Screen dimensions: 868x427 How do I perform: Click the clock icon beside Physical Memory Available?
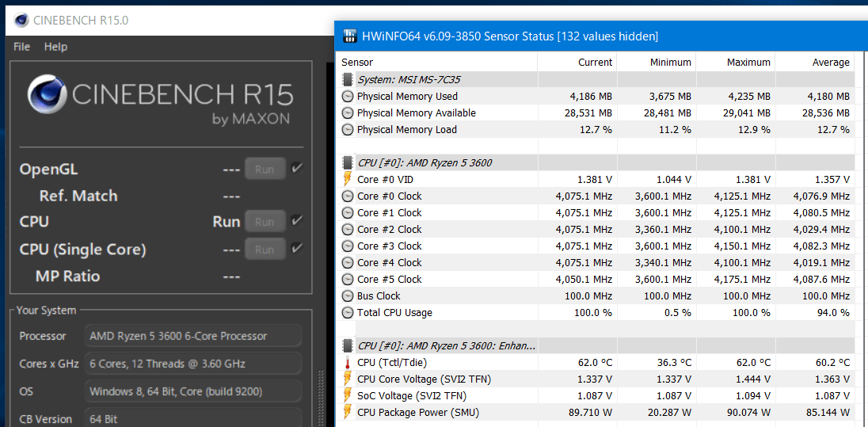click(348, 113)
